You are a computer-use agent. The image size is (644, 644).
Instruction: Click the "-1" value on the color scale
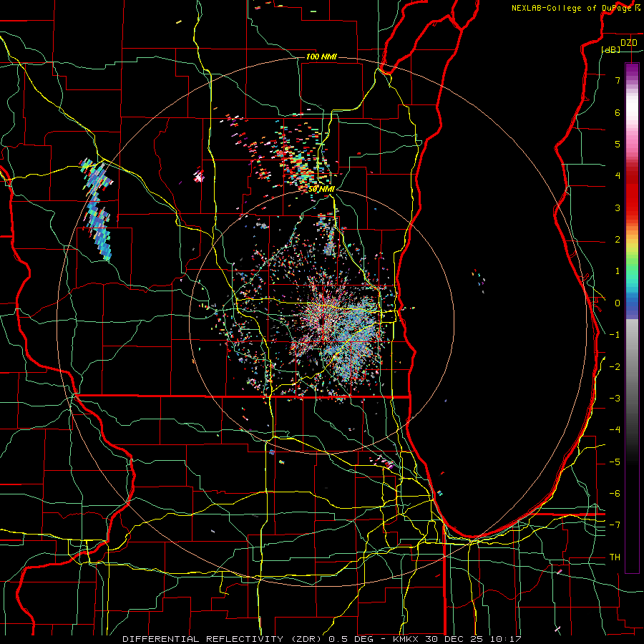615,335
